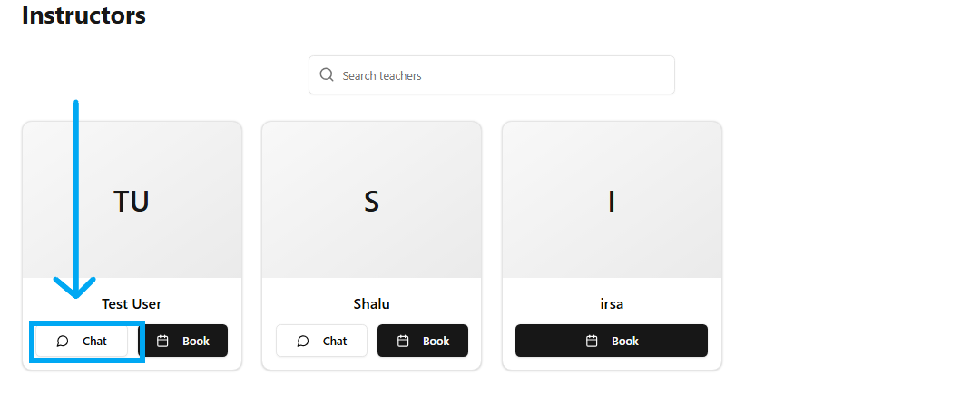Click the magnifying glass search icon
This screenshot has width=980, height=406.
click(327, 75)
